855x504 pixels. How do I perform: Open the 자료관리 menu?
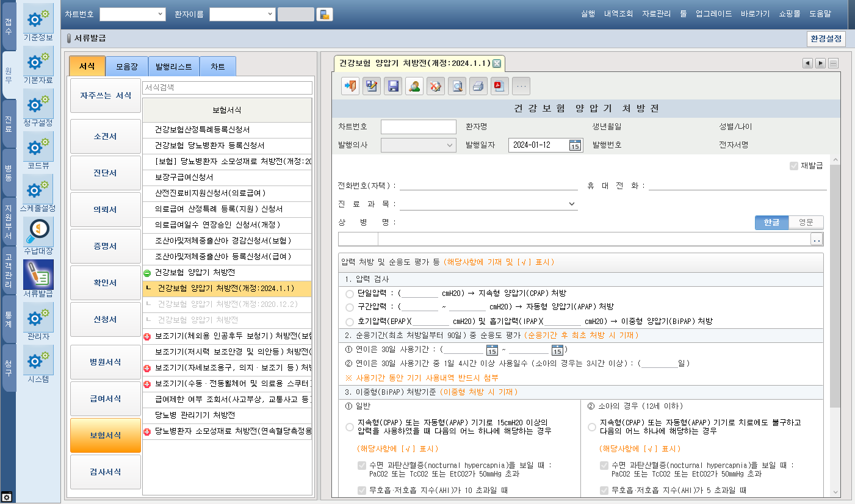click(x=656, y=14)
